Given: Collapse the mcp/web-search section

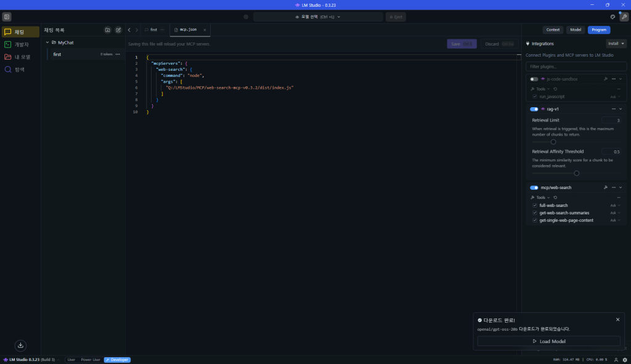Looking at the screenshot, I should pos(621,187).
